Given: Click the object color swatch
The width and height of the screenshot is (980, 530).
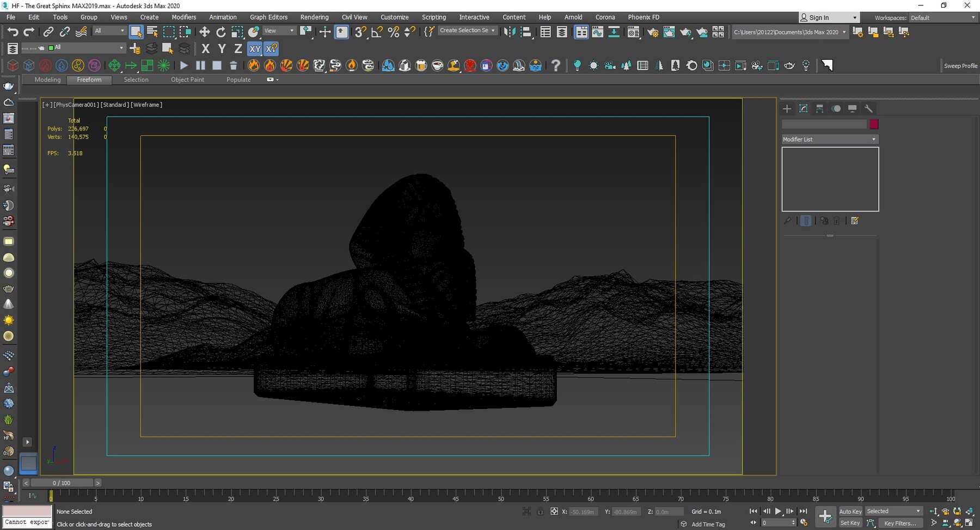Looking at the screenshot, I should (874, 124).
